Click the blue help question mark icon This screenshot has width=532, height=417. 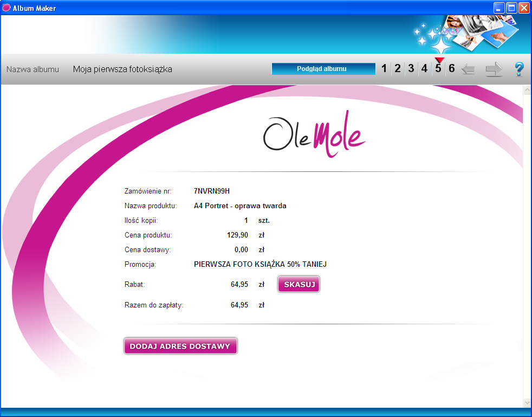click(519, 69)
